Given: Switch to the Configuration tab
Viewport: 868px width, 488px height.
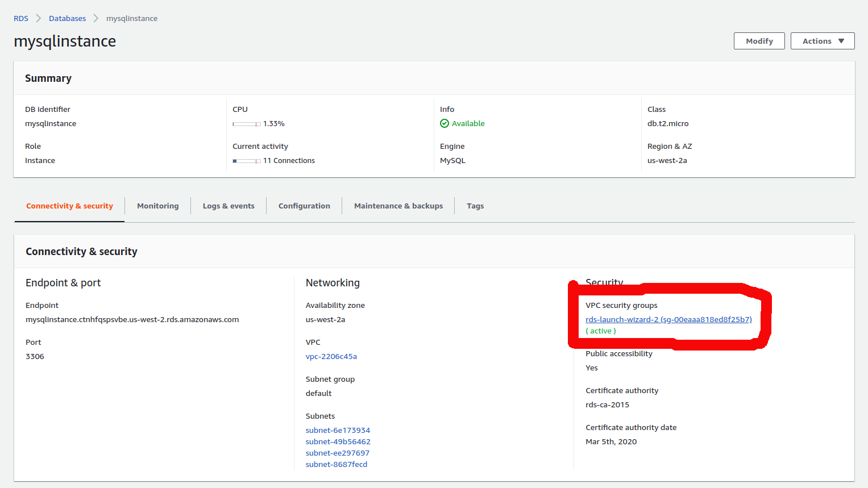Looking at the screenshot, I should [304, 206].
